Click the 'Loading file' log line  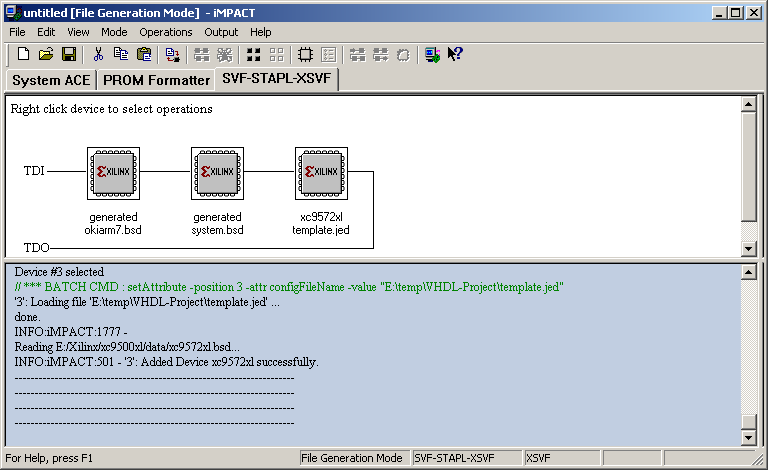tap(147, 302)
